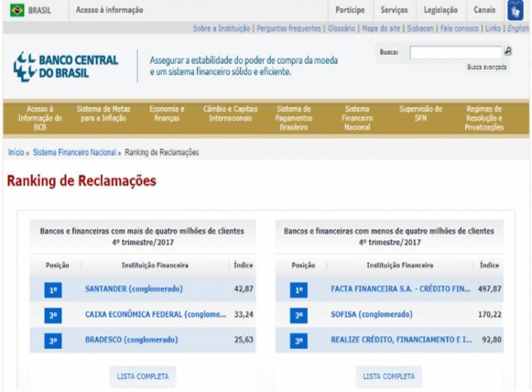Image resolution: width=532 pixels, height=392 pixels.
Task: Click the 3º badge beside BRADESCO
Action: coord(53,341)
